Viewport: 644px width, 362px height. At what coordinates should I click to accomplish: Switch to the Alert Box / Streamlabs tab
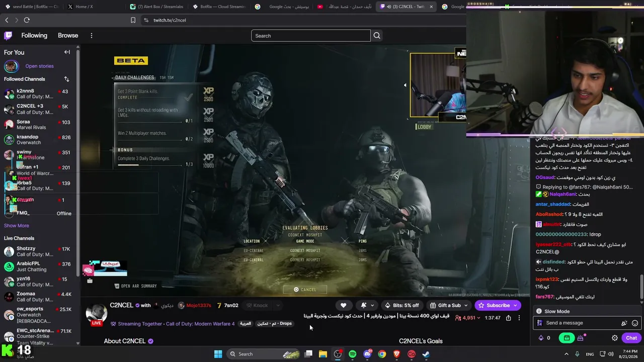tap(156, 7)
